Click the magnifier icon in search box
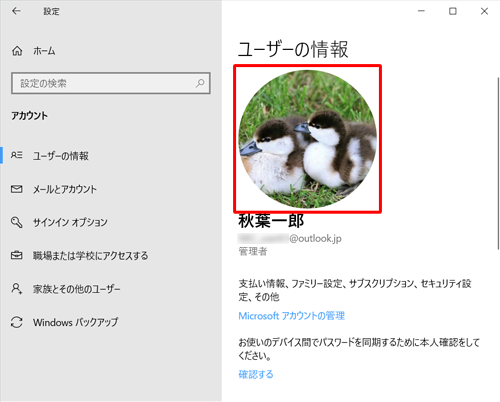500x402 pixels. 200,83
